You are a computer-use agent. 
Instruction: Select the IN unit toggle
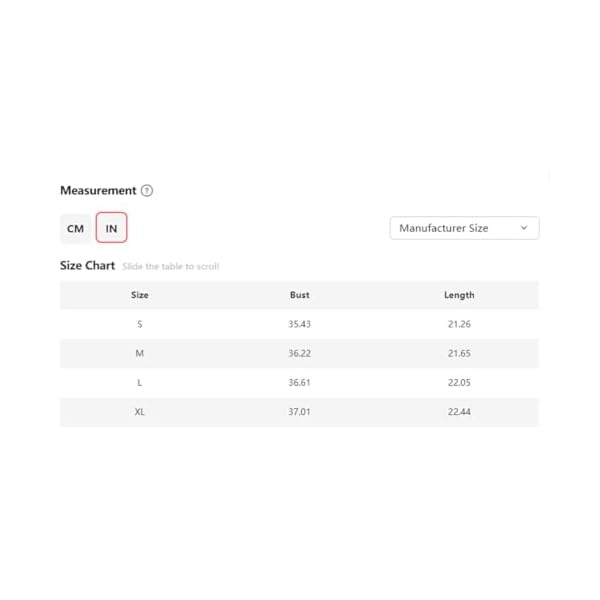111,229
